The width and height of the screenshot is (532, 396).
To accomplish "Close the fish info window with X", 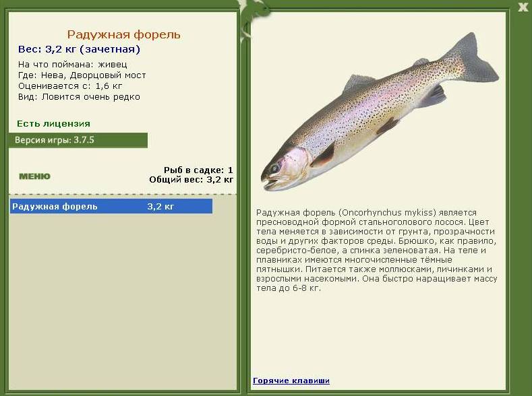I will [523, 7].
